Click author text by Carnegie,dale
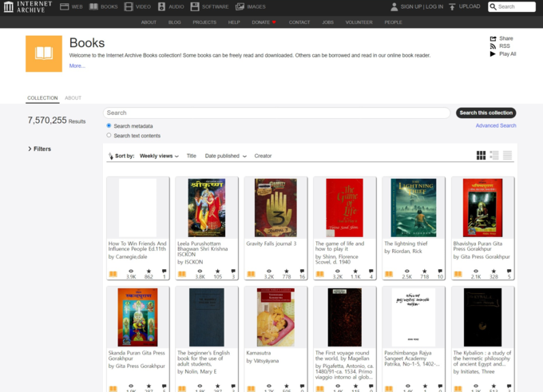The width and height of the screenshot is (543, 392). click(x=128, y=257)
